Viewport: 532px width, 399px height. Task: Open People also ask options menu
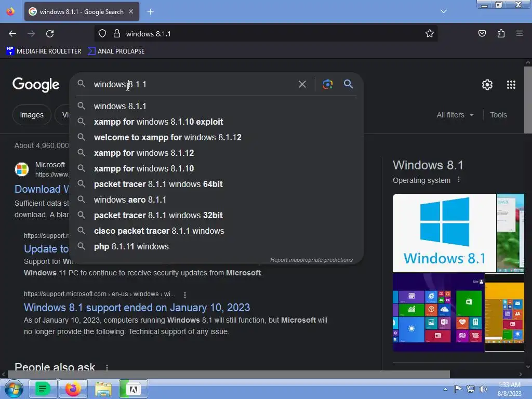(107, 367)
